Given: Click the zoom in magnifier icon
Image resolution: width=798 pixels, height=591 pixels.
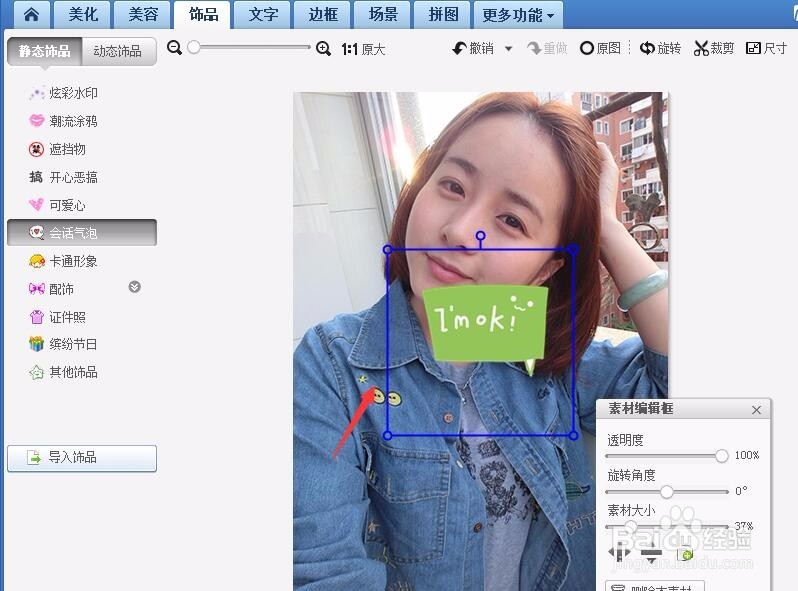Looking at the screenshot, I should pyautogui.click(x=323, y=49).
